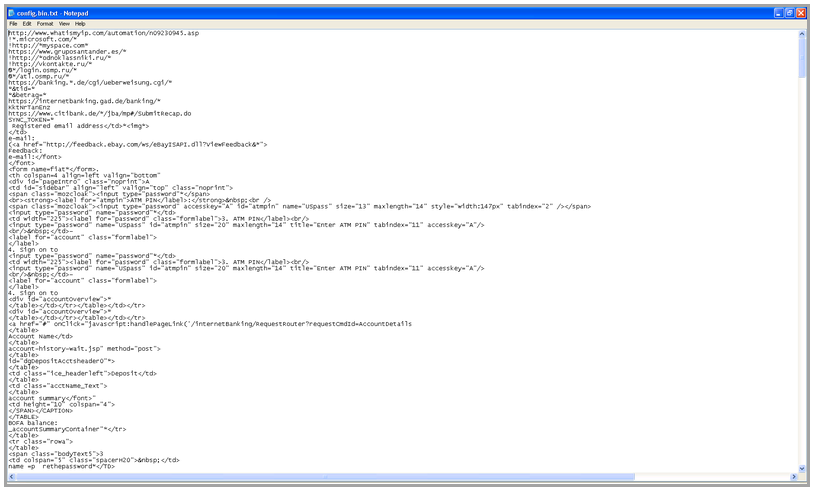Click the 'Feedback:' line
Screen dimensions: 816x494
pos(25,150)
